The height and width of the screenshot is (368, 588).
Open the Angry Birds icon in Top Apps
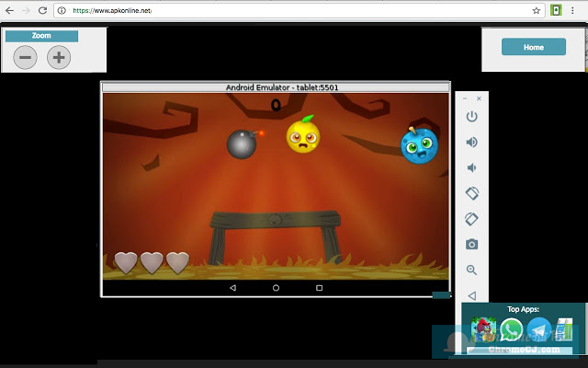(x=484, y=329)
